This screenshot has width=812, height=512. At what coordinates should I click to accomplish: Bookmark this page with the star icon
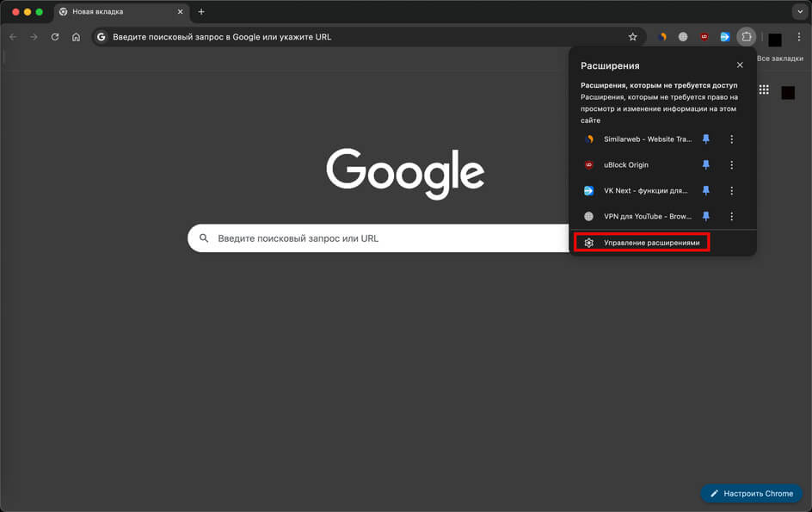pos(633,37)
